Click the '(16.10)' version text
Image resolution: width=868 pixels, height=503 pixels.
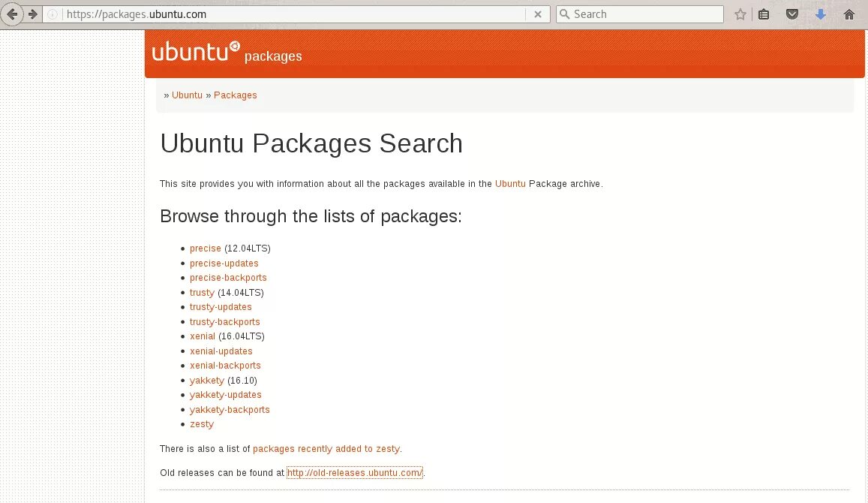(242, 381)
